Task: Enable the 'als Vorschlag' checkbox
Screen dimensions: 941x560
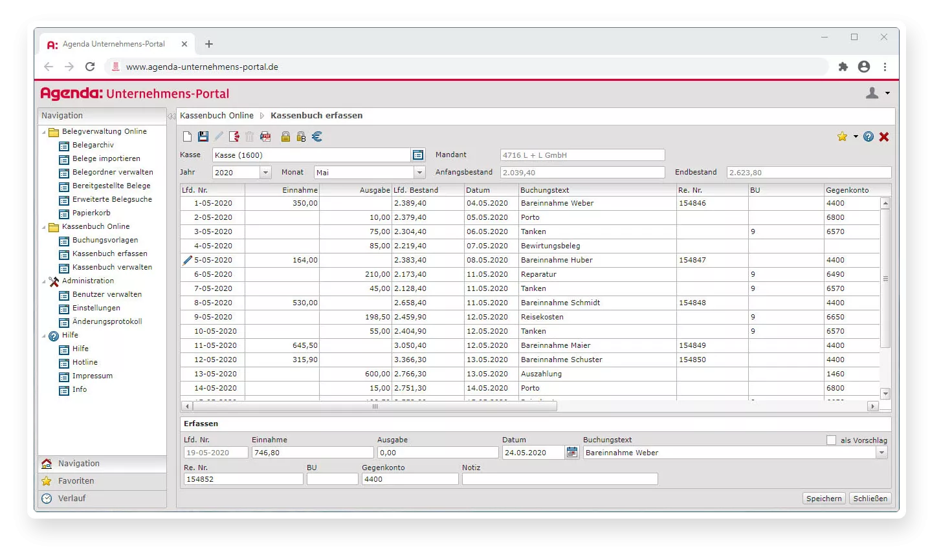Action: click(832, 440)
